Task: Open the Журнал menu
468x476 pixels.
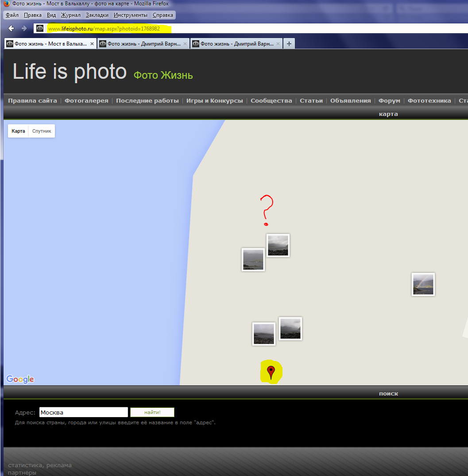Action: tap(70, 15)
